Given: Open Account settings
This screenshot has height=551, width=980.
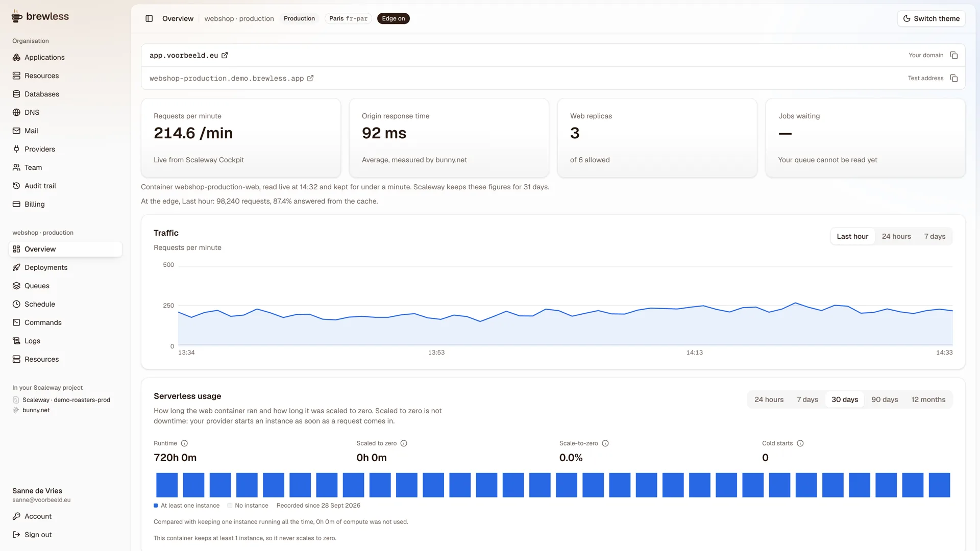Looking at the screenshot, I should pos(65,516).
